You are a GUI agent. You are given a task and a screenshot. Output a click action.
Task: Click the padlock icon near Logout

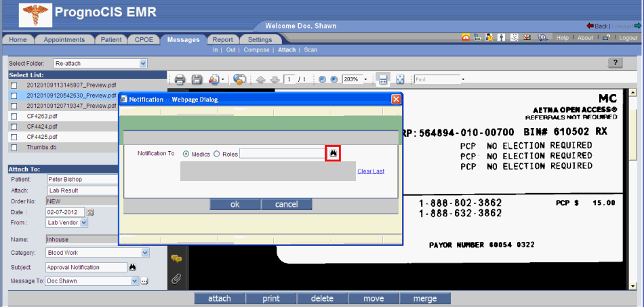(x=606, y=38)
